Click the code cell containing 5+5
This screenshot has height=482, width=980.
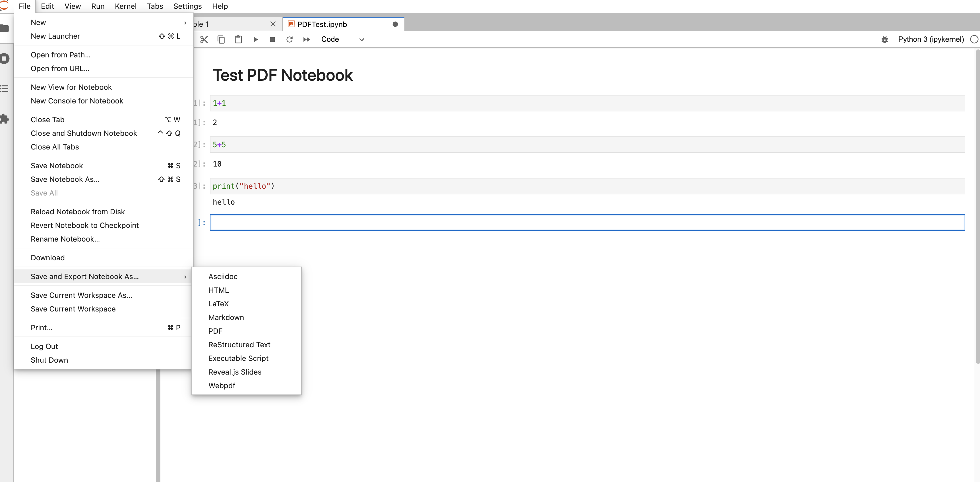(587, 145)
